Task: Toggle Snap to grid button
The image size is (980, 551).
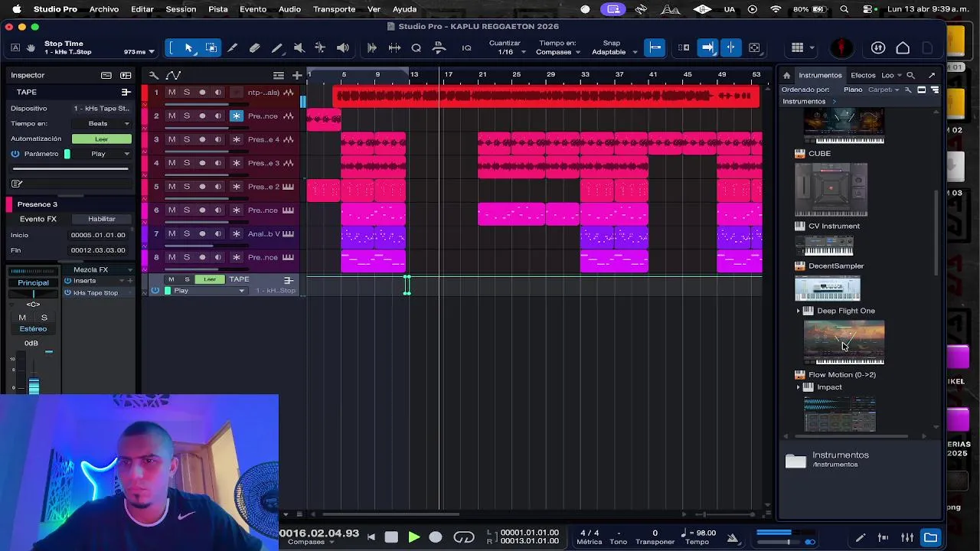Action: [x=655, y=48]
